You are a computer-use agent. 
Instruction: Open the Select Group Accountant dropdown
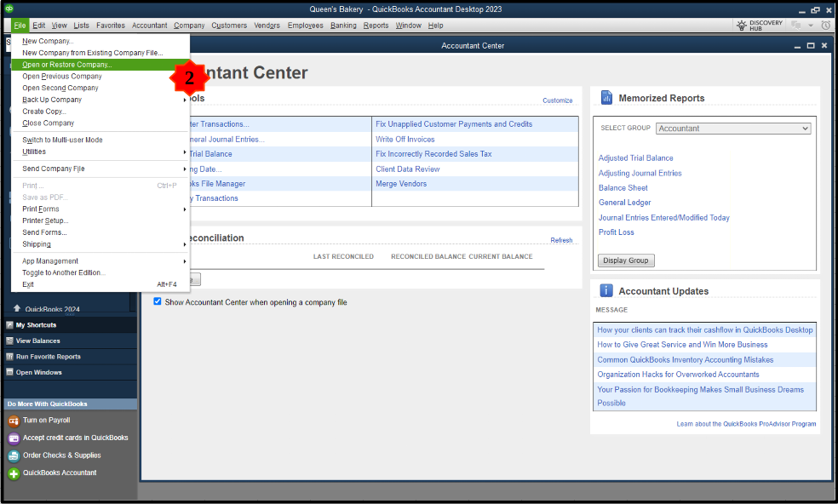click(733, 129)
